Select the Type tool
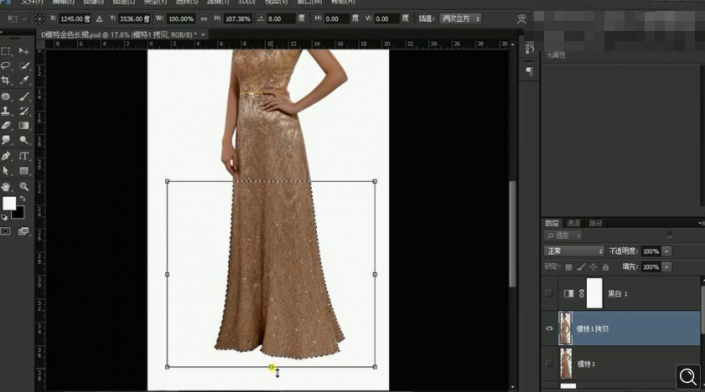This screenshot has height=392, width=705. [x=24, y=156]
